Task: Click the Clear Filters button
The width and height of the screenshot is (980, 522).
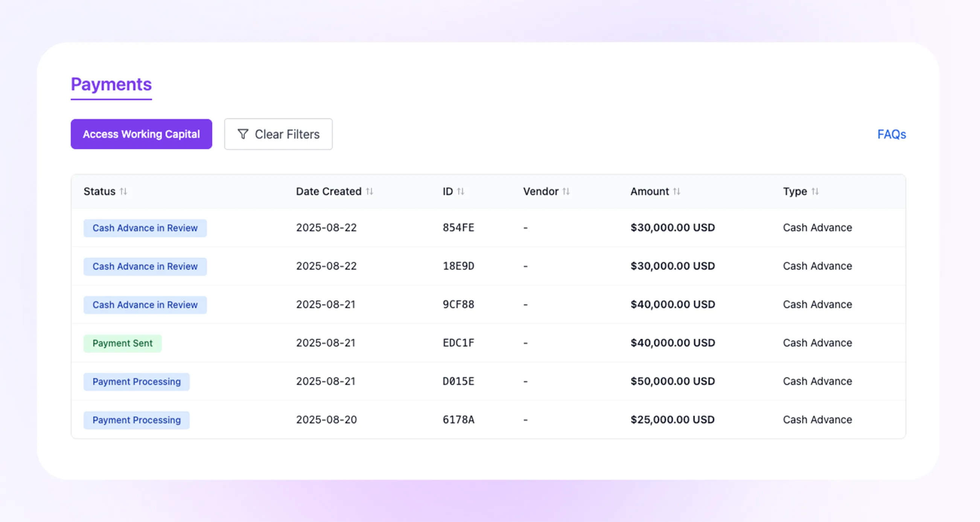Action: pyautogui.click(x=278, y=134)
